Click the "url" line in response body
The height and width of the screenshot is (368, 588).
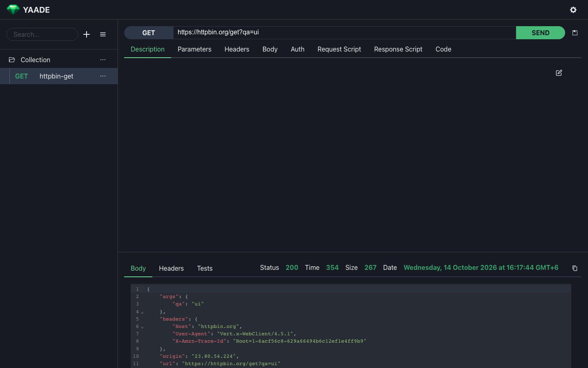tap(220, 364)
